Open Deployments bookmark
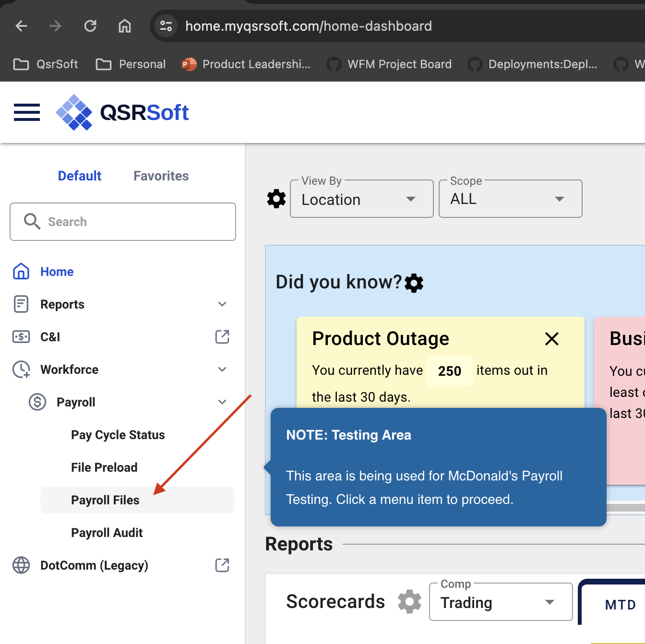The width and height of the screenshot is (645, 644). pos(533,64)
